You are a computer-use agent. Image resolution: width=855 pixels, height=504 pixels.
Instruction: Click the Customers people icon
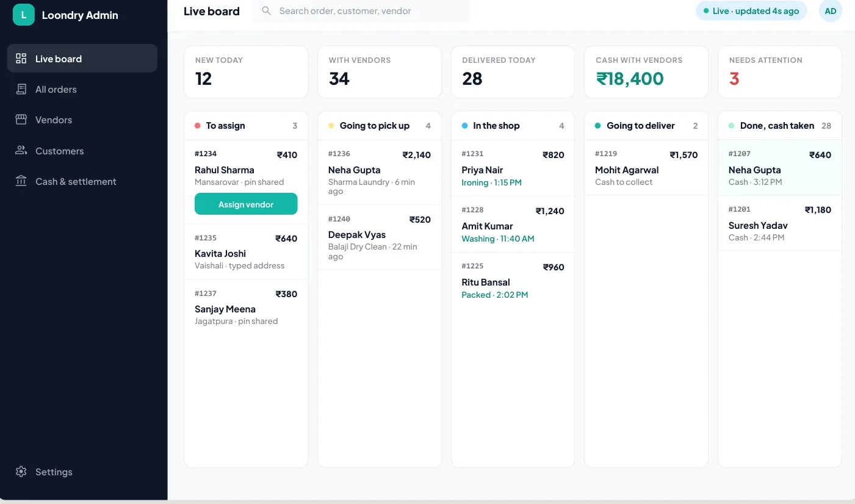21,150
